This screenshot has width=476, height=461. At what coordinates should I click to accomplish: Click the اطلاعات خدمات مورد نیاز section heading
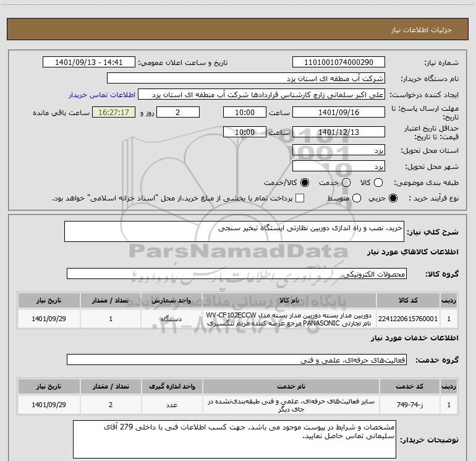414,338
